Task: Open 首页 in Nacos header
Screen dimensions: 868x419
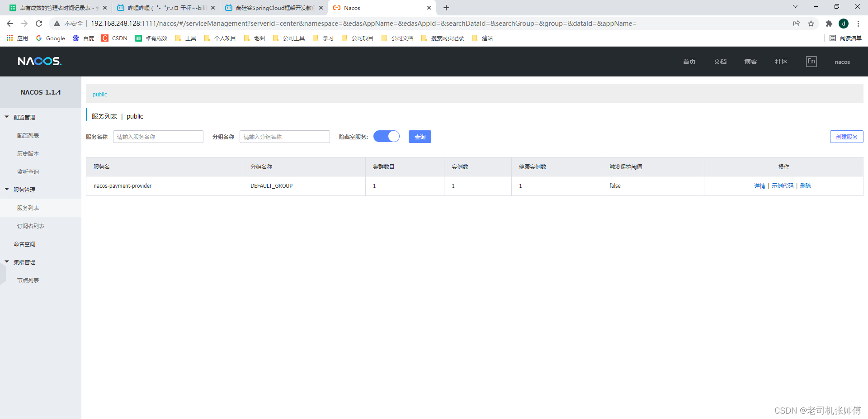Action: (x=689, y=62)
